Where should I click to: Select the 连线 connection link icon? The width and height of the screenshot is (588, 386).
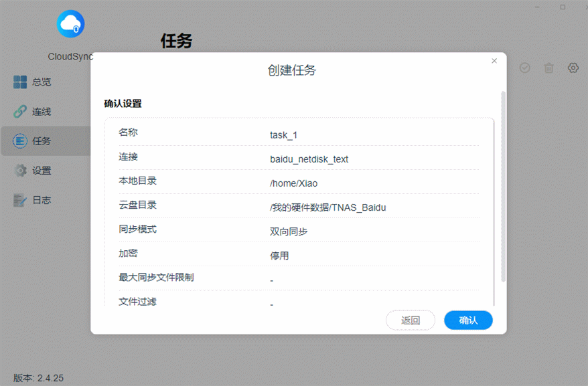click(x=21, y=112)
